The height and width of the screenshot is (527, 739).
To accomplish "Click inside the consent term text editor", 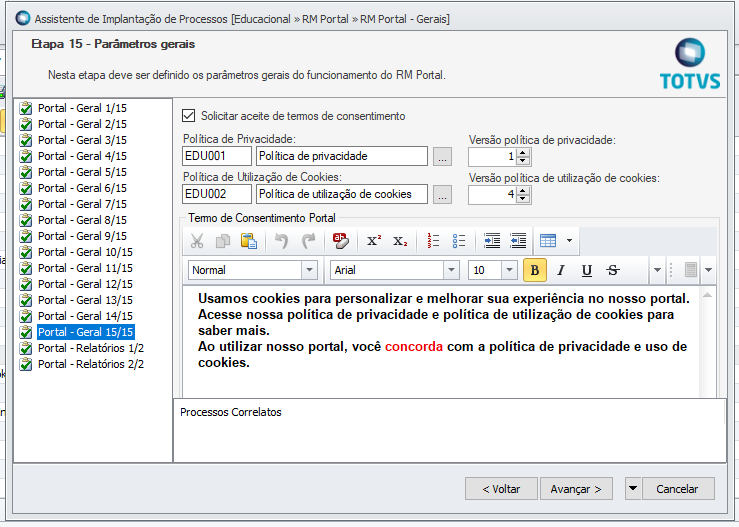I will point(441,341).
